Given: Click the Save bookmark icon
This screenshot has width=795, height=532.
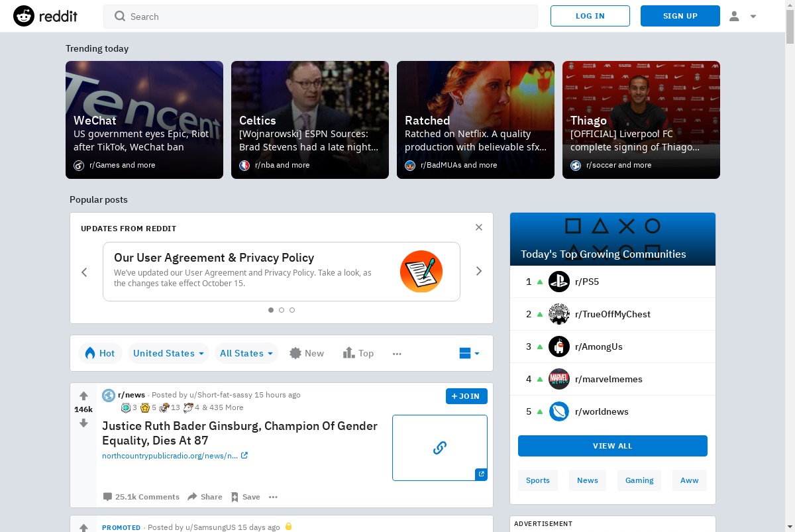Looking at the screenshot, I should pyautogui.click(x=235, y=497).
